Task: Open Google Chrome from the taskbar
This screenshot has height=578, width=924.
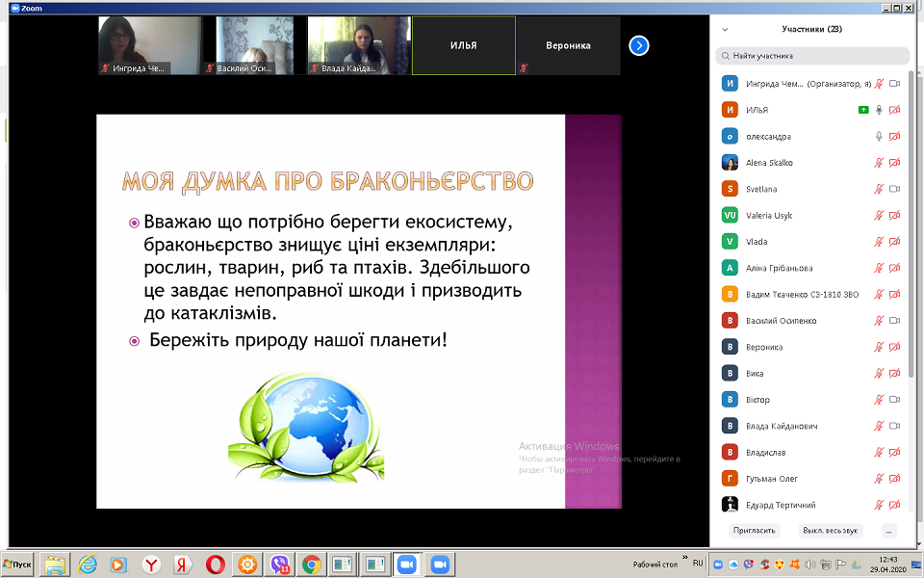Action: (312, 565)
